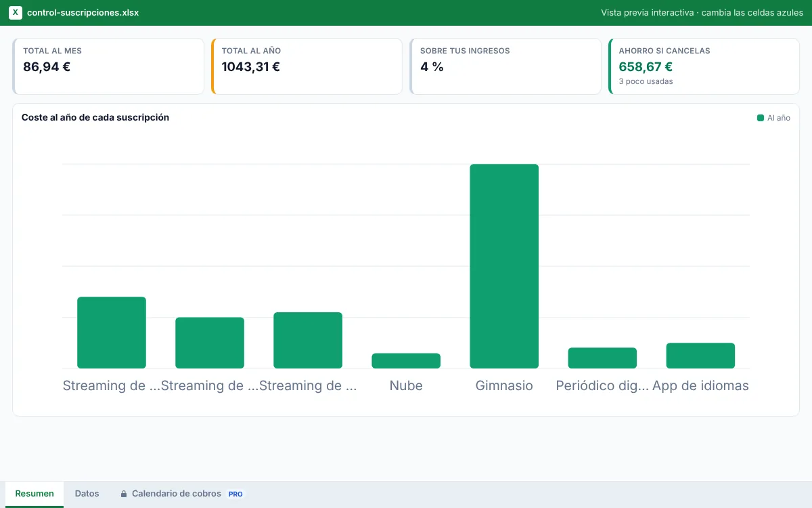Click the SOBRE TUS INGRESOS label

[465, 51]
